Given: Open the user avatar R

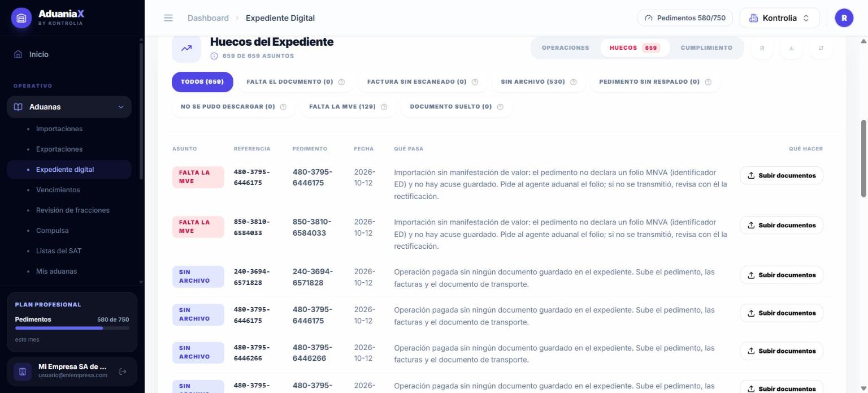Looking at the screenshot, I should tap(844, 18).
